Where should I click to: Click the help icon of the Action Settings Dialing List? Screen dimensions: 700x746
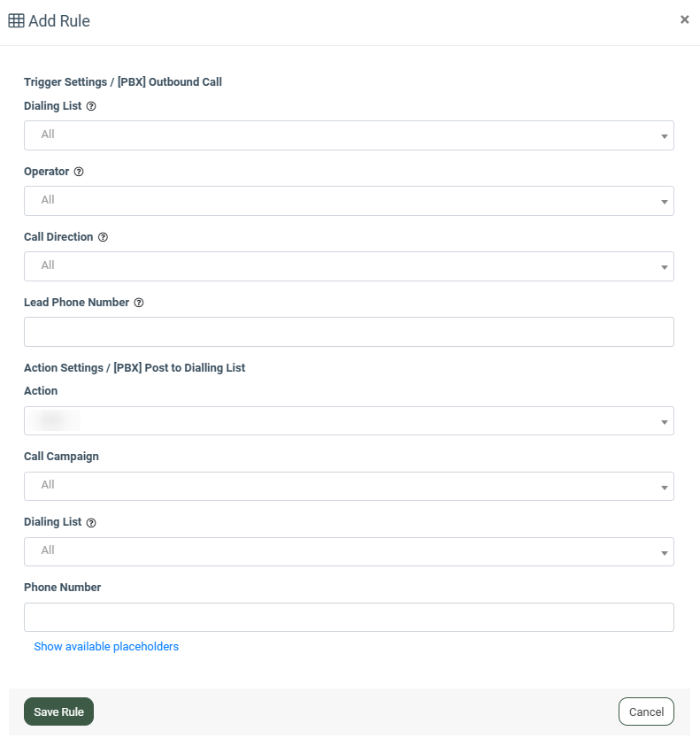91,522
